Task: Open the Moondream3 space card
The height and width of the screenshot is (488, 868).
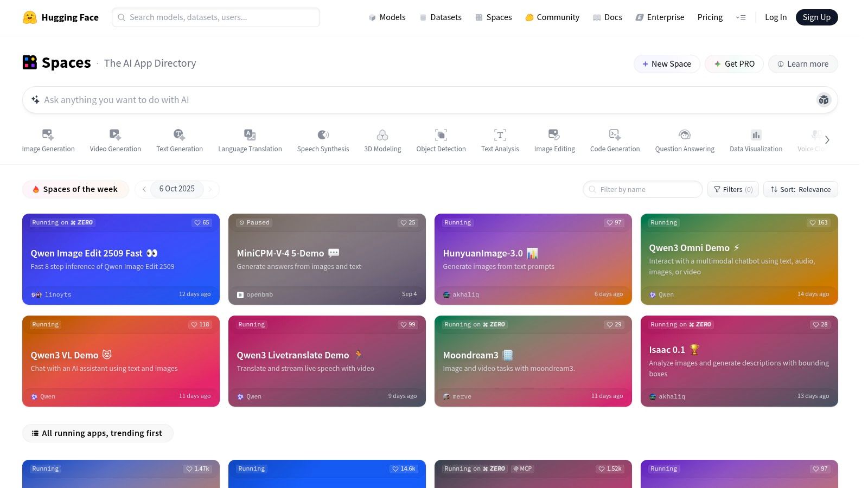Action: pyautogui.click(x=533, y=361)
